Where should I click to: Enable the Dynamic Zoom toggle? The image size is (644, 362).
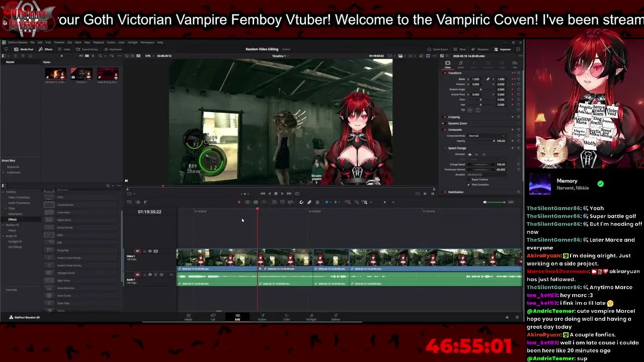coord(444,123)
